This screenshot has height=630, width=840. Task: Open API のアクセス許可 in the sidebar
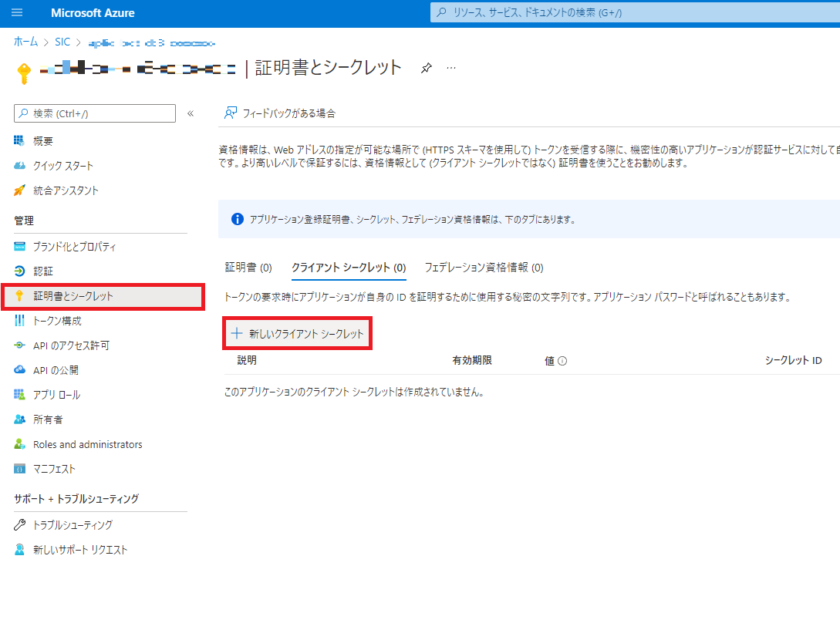click(x=71, y=345)
